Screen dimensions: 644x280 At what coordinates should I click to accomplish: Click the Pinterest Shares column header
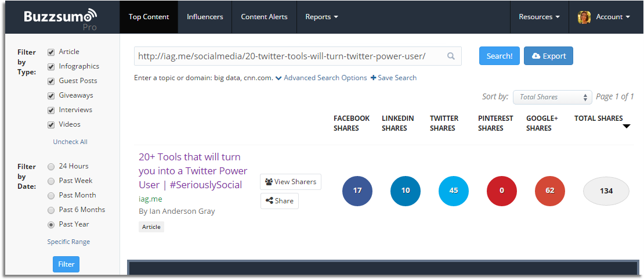495,123
